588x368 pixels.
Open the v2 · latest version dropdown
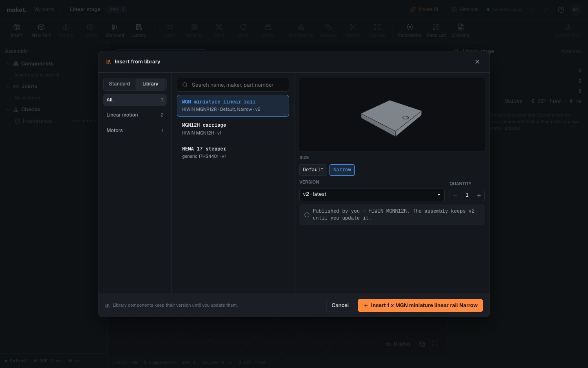[372, 195]
